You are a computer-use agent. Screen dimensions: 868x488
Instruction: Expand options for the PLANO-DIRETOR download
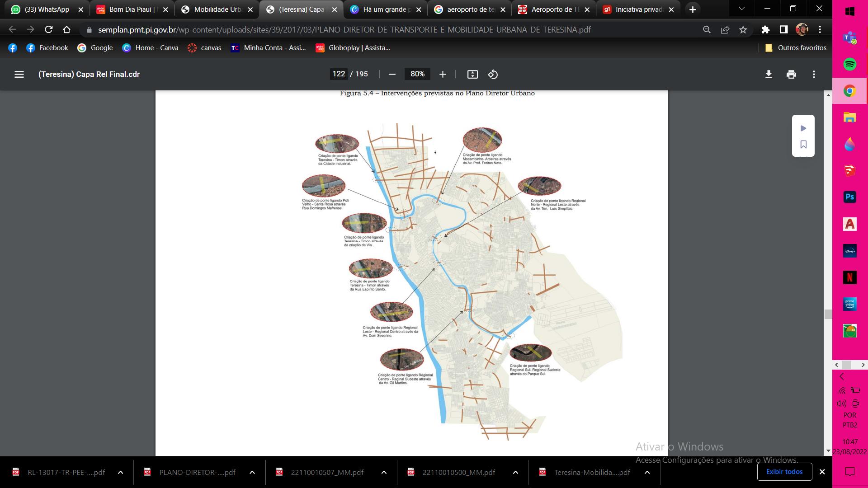tap(252, 472)
